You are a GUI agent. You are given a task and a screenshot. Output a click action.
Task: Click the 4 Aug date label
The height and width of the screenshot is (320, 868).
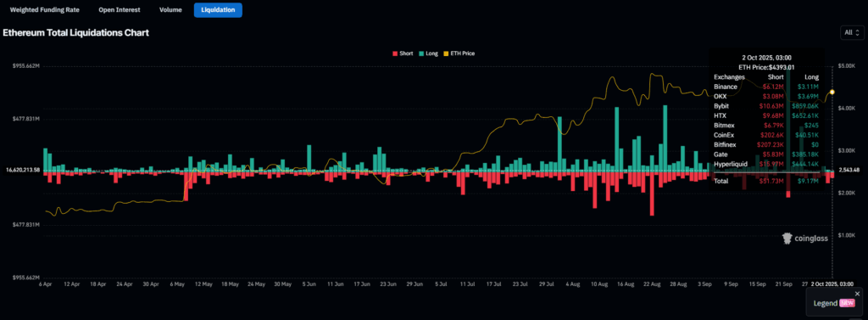point(573,284)
